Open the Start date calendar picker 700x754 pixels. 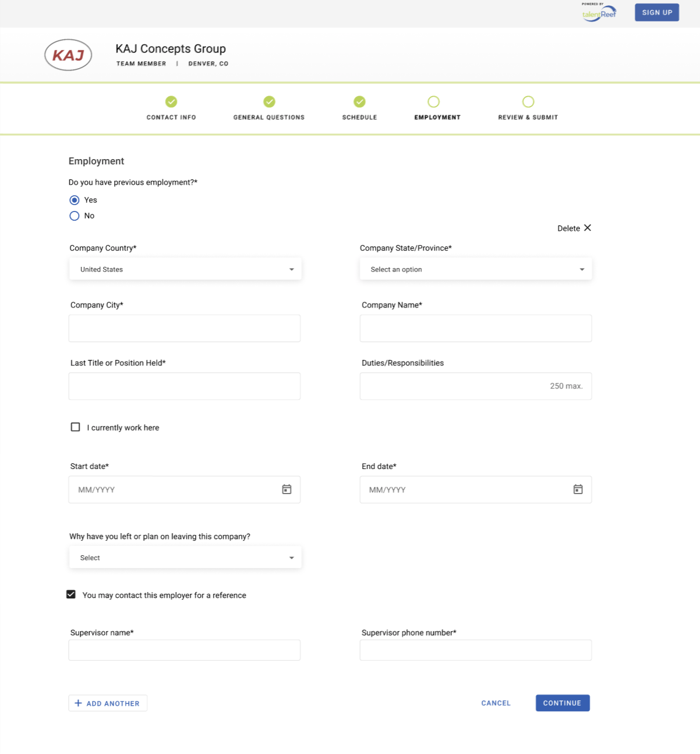tap(287, 489)
